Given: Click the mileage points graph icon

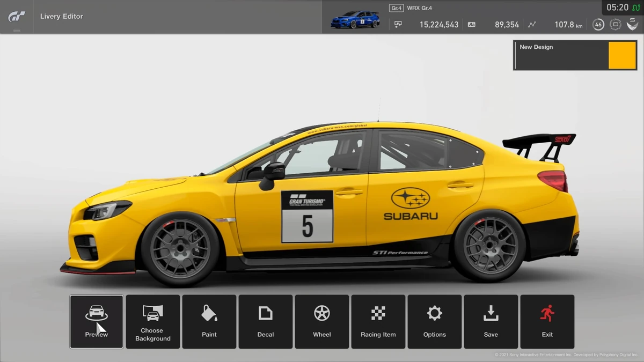Looking at the screenshot, I should click(x=532, y=24).
